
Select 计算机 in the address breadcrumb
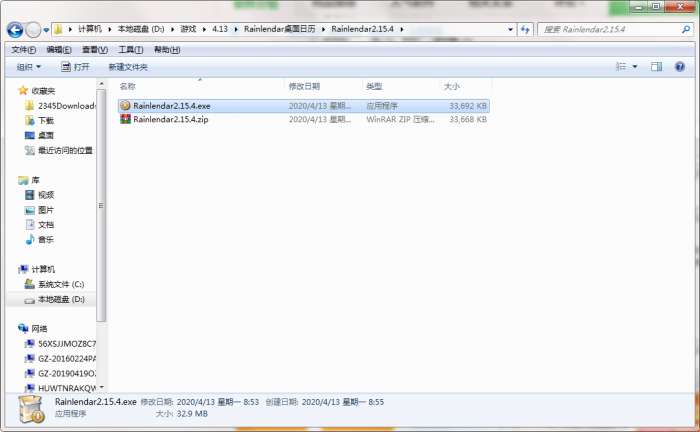90,29
